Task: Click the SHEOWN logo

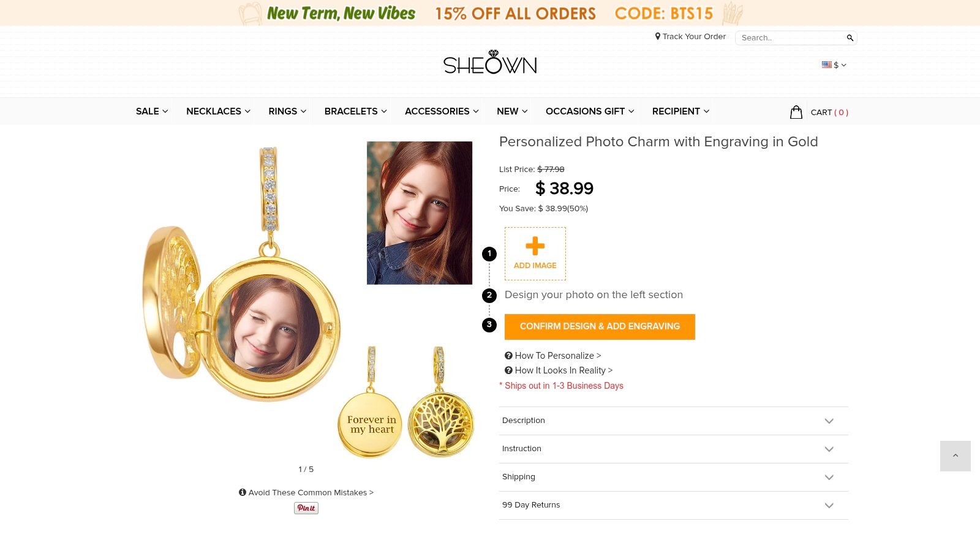Action: (x=490, y=63)
